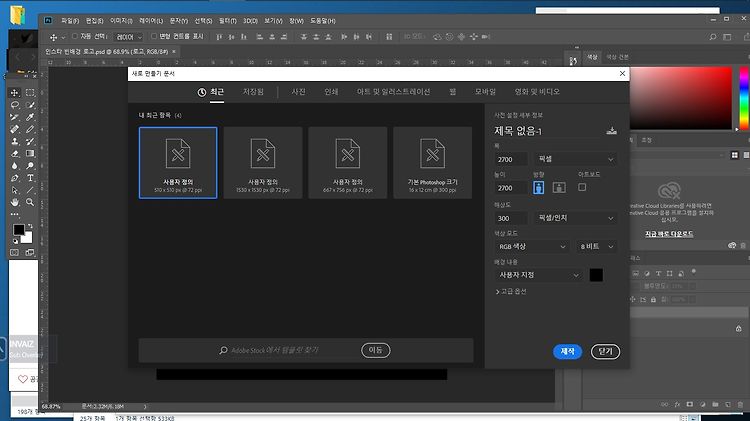The height and width of the screenshot is (421, 750).
Task: Select the Line shape tool
Action: [x=30, y=190]
